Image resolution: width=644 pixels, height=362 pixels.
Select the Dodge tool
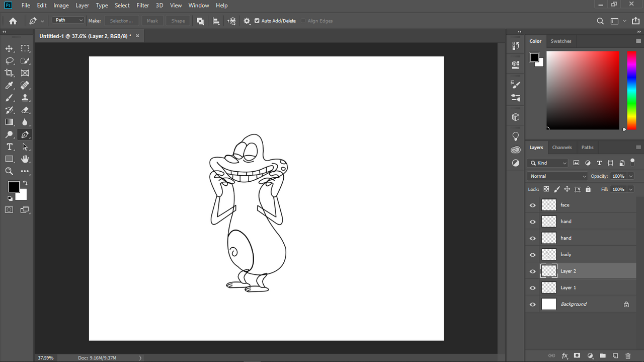pyautogui.click(x=9, y=134)
